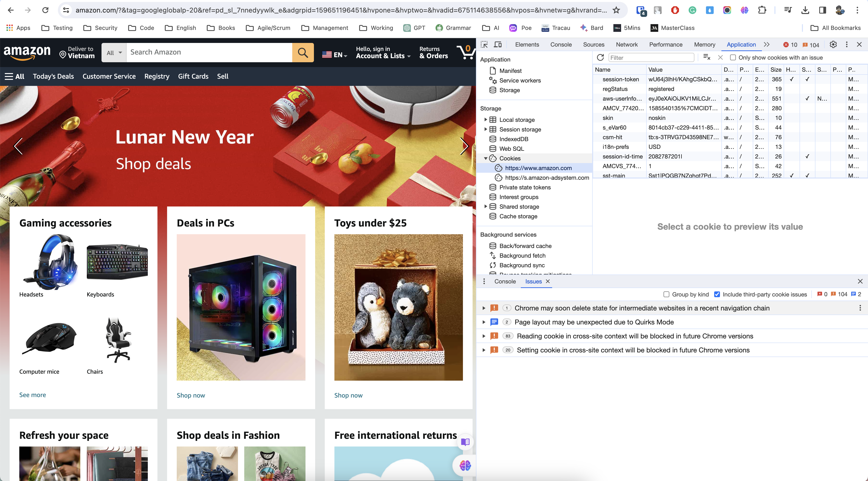Open the Memory tab
This screenshot has height=481, width=868.
(x=705, y=44)
